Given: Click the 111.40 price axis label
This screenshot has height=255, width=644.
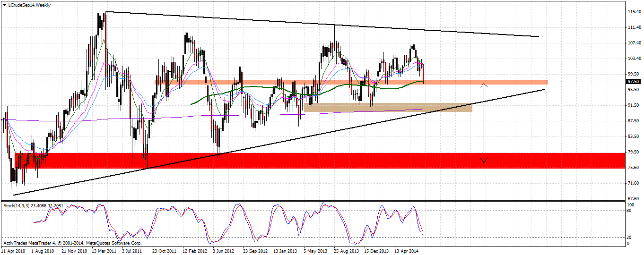Looking at the screenshot, I should pyautogui.click(x=634, y=27).
